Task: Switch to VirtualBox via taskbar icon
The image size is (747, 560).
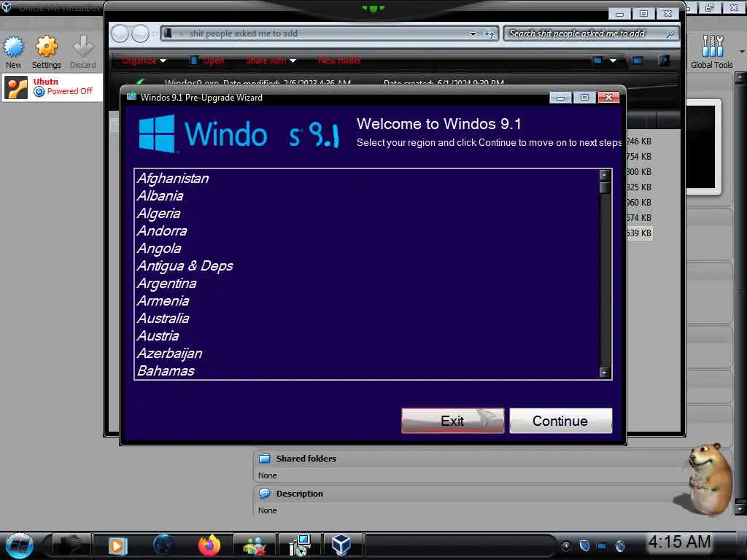Action: coord(341,545)
